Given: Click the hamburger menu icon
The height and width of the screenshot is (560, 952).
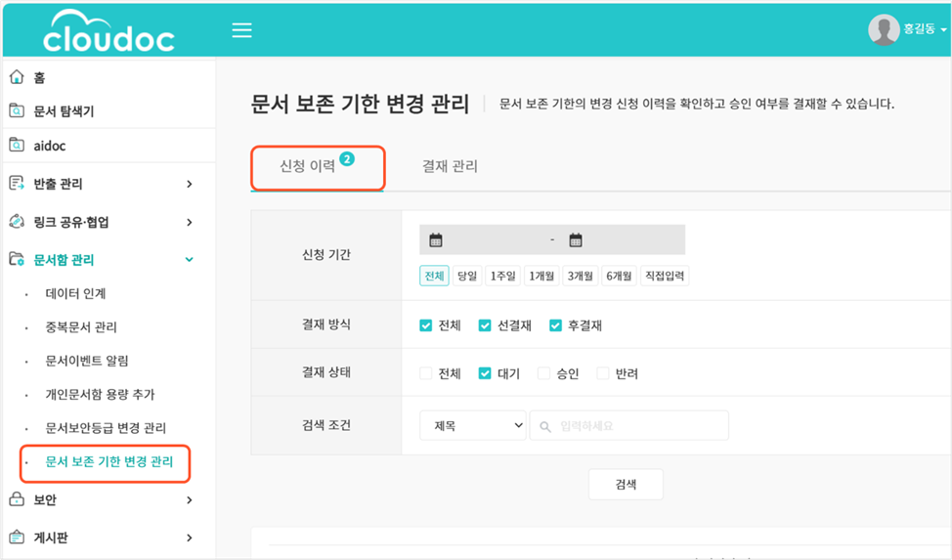Looking at the screenshot, I should point(241,30).
